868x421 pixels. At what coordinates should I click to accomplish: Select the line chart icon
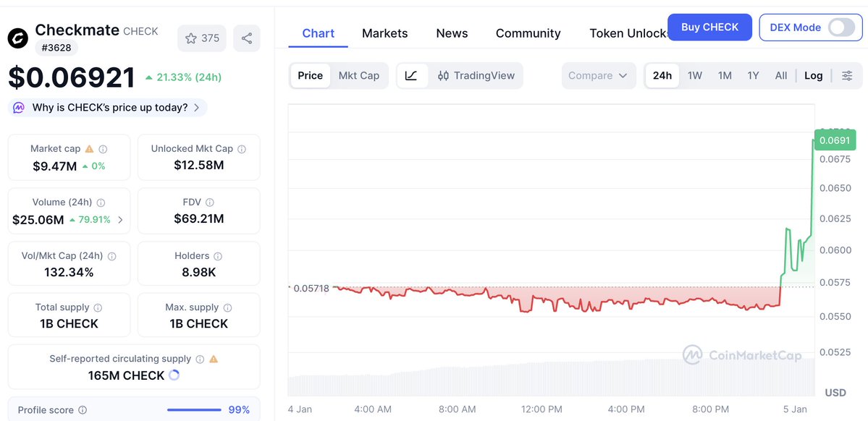click(413, 75)
